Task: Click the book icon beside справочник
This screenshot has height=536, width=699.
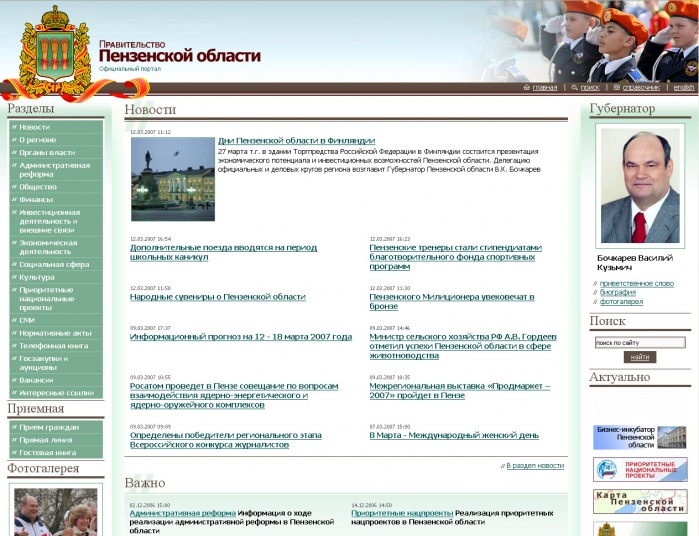Action: click(617, 87)
